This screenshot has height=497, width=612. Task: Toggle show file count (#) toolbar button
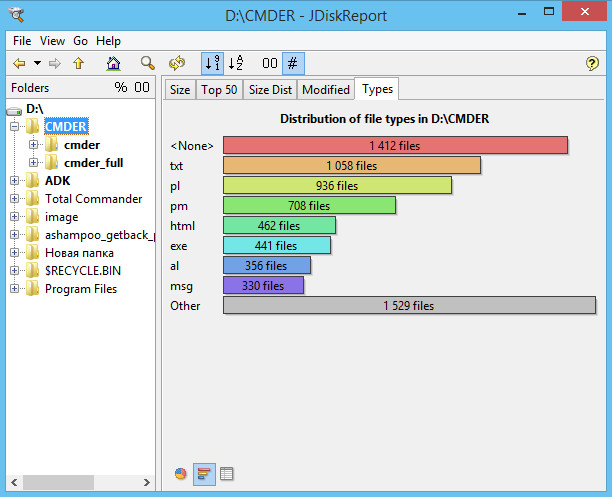click(293, 63)
